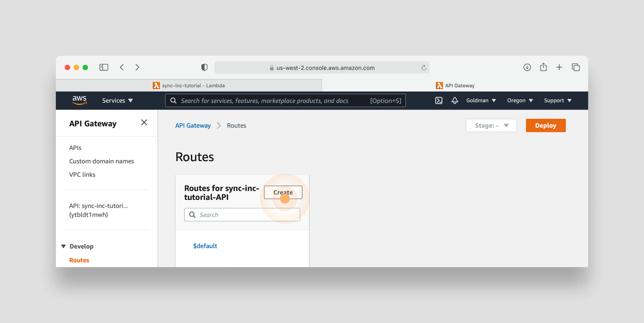
Task: Open the Oregon region dropdown
Action: tap(520, 101)
